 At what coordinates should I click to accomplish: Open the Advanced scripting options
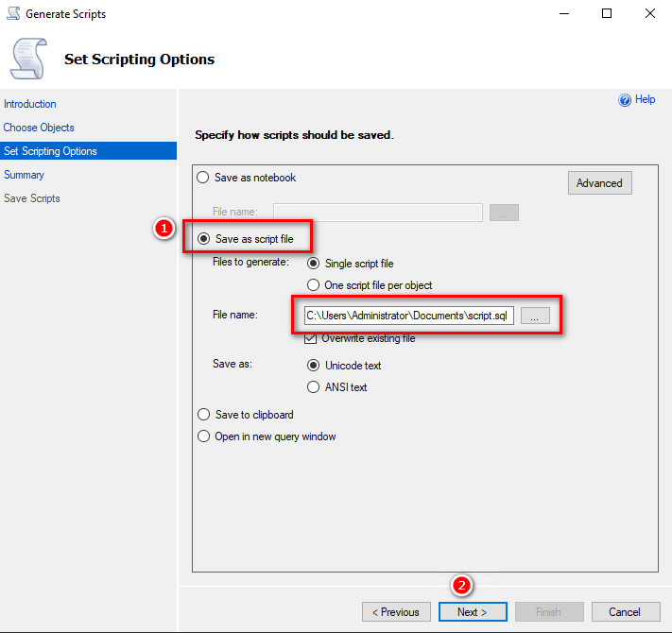tap(599, 183)
